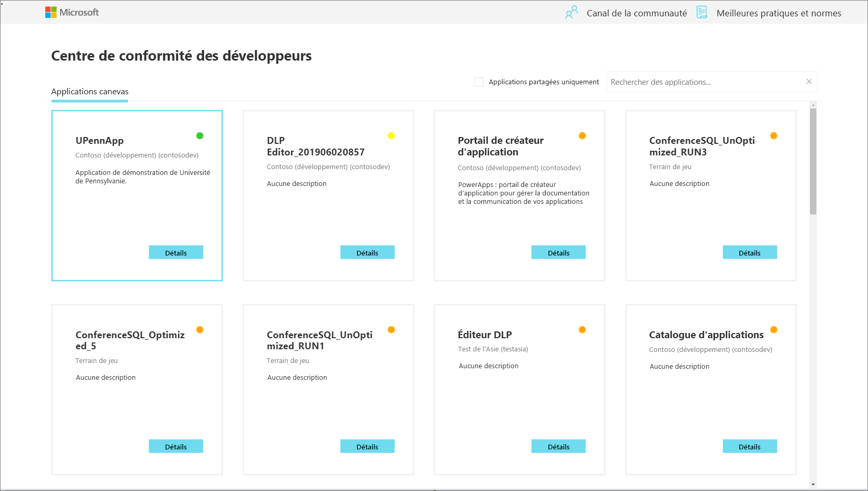Open Détails for Catalogue d'applications
This screenshot has height=491, width=868.
749,446
